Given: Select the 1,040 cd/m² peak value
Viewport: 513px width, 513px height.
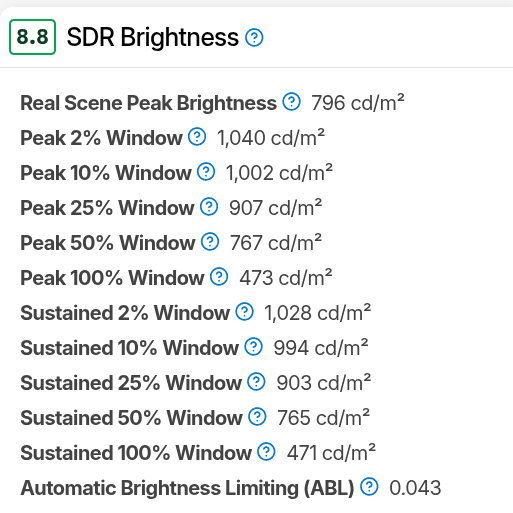Looking at the screenshot, I should 271,137.
